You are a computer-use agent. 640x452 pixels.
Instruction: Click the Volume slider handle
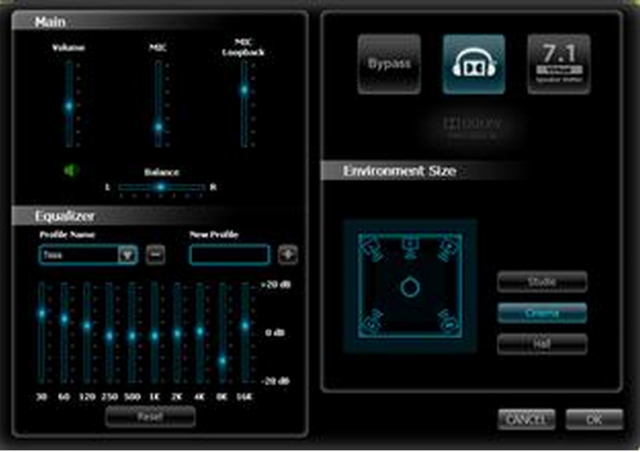point(69,106)
